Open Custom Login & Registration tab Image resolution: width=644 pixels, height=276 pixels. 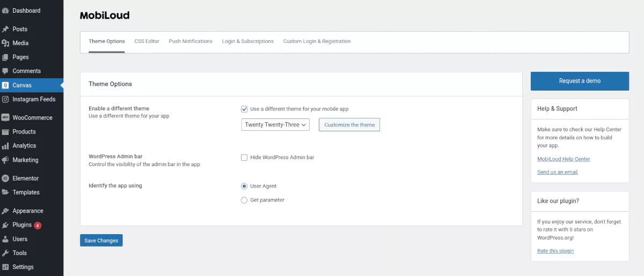click(x=317, y=41)
